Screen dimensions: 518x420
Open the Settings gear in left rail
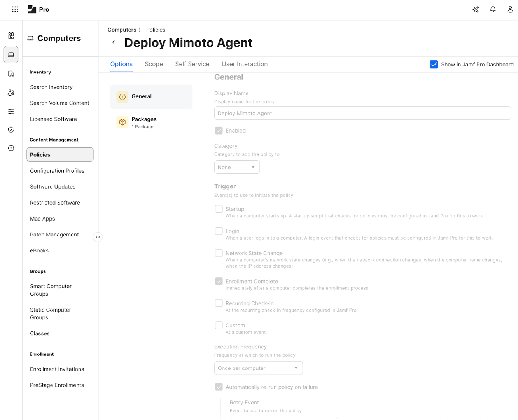coord(11,148)
